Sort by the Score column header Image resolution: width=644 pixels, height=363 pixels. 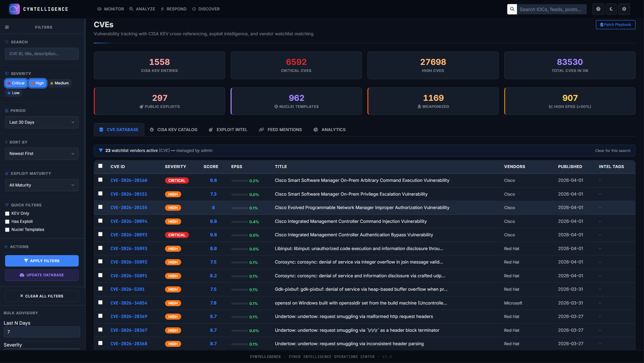(211, 167)
